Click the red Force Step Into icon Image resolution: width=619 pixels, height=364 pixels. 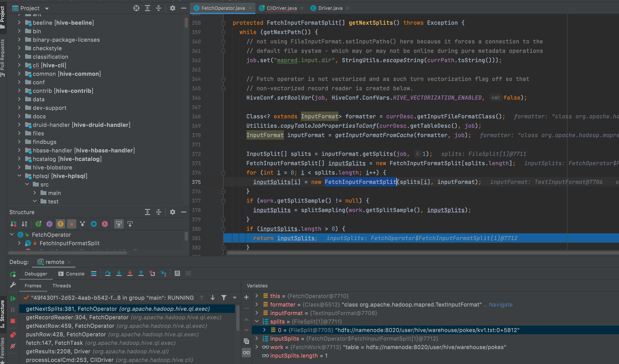pos(130,274)
